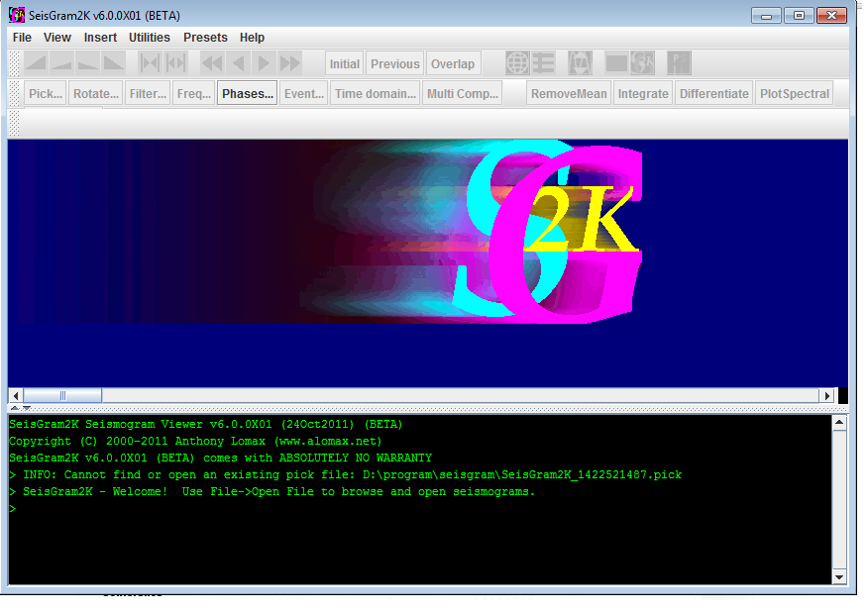Open the Utilities menu

[150, 38]
